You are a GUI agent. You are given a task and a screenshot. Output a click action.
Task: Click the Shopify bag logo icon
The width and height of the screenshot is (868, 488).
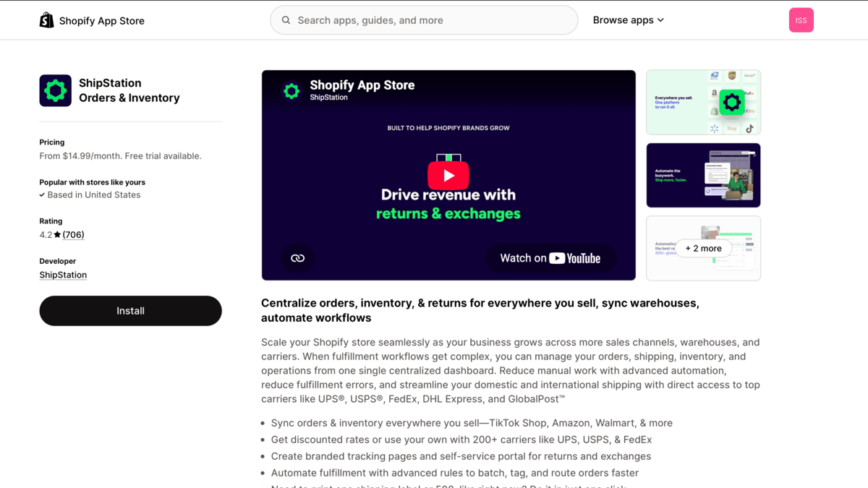click(47, 20)
